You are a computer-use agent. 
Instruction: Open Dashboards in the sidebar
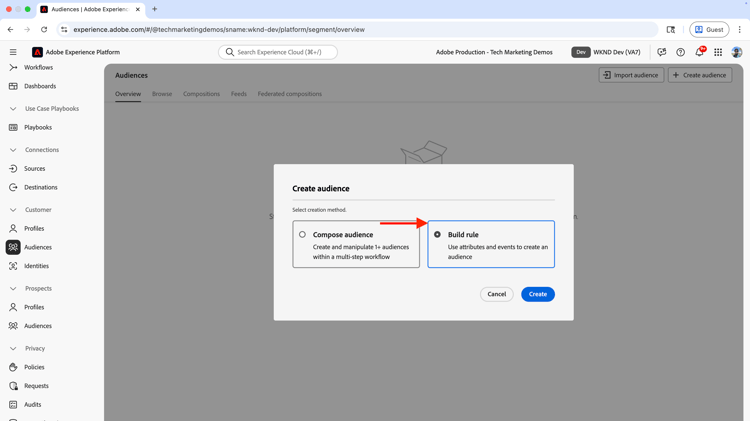(40, 86)
